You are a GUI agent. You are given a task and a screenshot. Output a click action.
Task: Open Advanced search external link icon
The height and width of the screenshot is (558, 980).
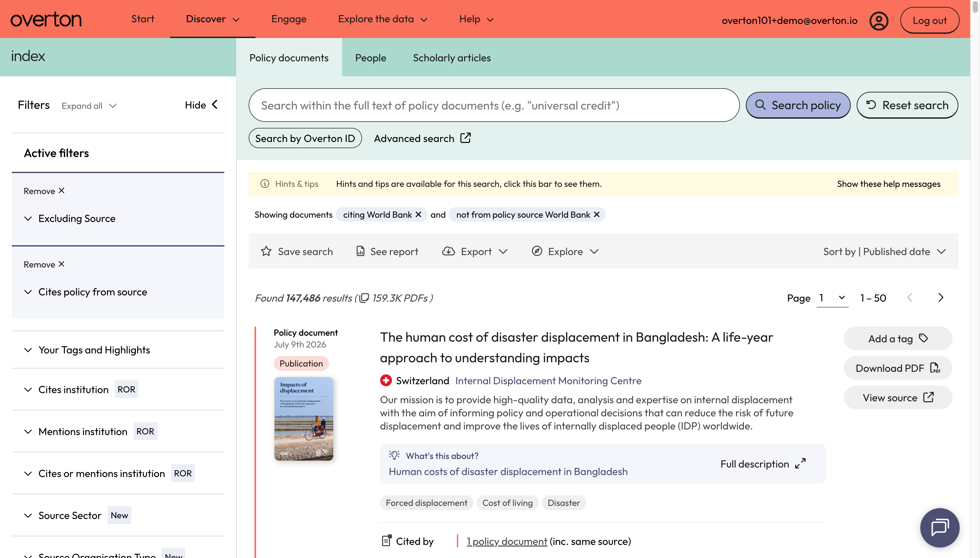pos(465,138)
